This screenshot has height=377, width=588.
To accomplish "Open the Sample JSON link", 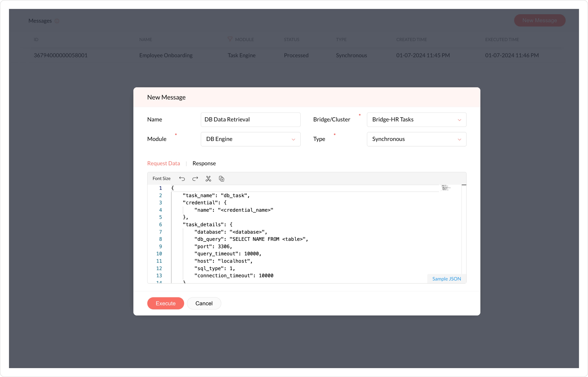I will tap(446, 279).
